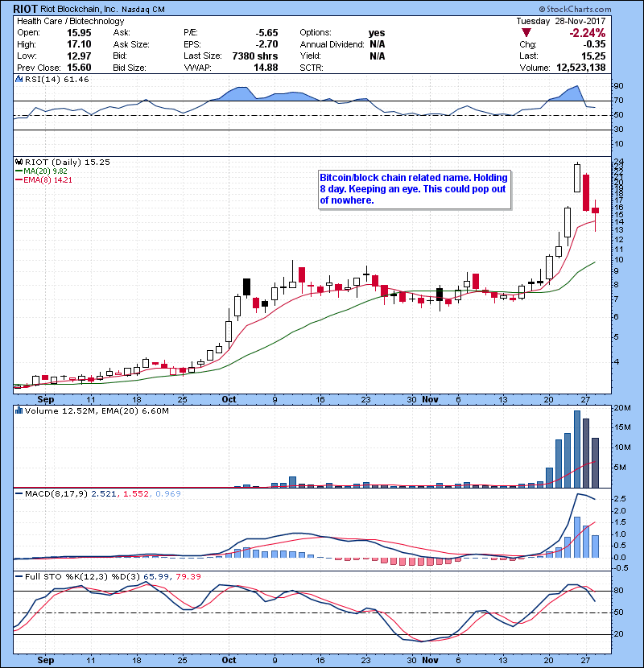Click the Chg value -0.35
Viewport: 644px width, 668px height.
594,44
